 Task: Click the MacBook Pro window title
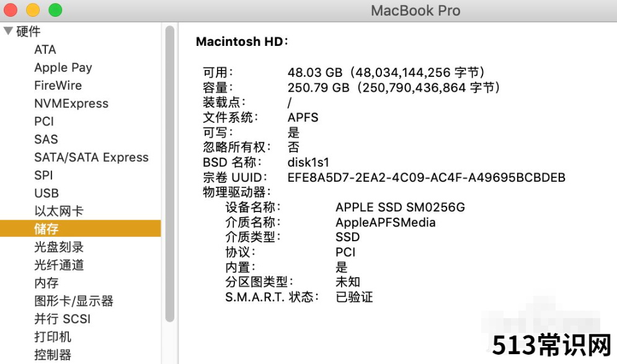[x=415, y=11]
